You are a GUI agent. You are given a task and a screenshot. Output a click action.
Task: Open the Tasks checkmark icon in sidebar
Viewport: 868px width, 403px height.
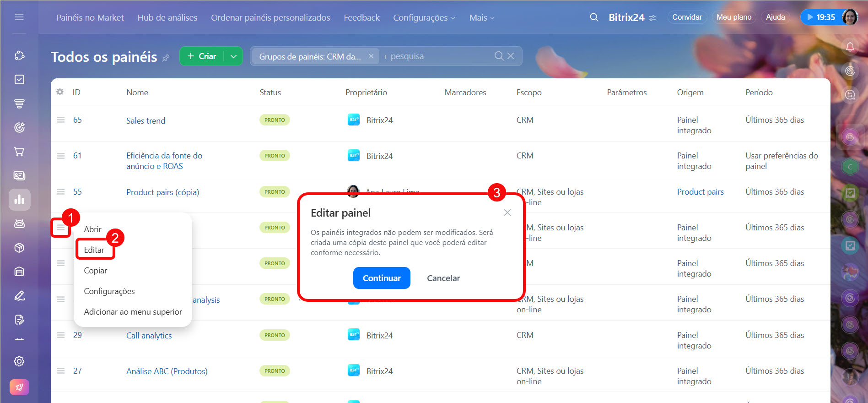(x=19, y=80)
